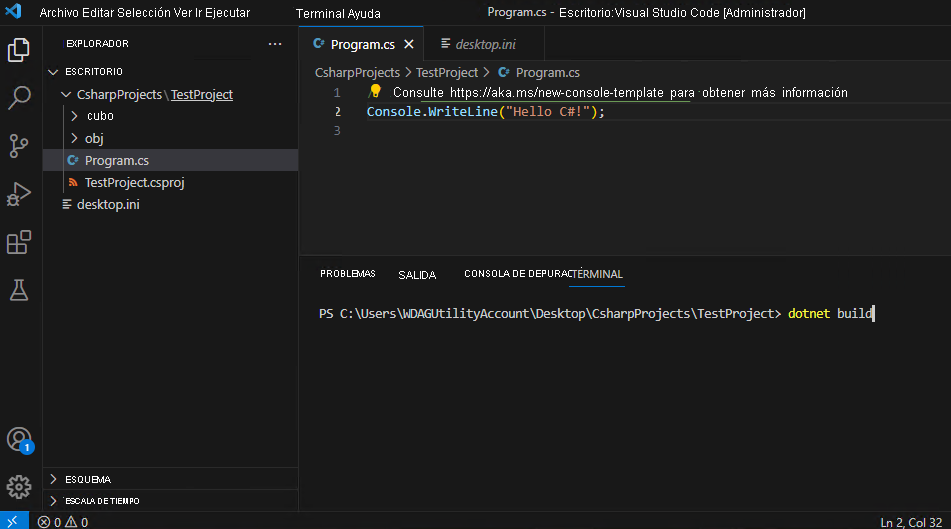The height and width of the screenshot is (529, 951).
Task: Open Explorer more actions ellipsis
Action: pyautogui.click(x=275, y=44)
